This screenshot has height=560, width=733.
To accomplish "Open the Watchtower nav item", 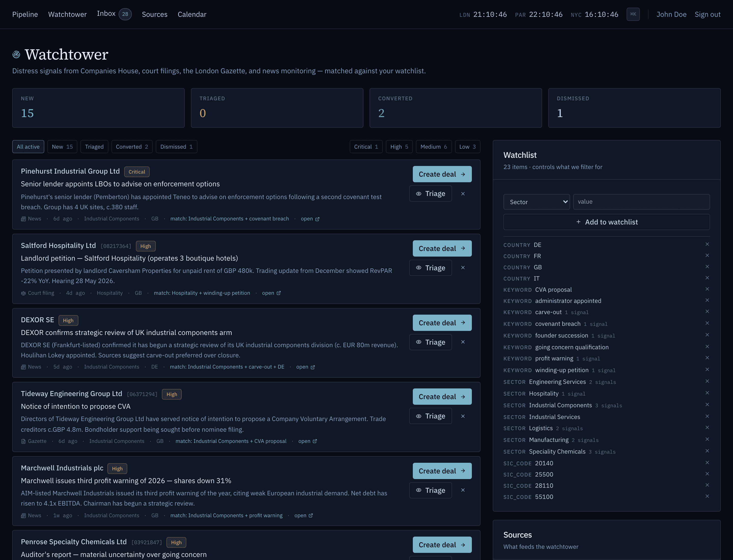I will point(67,14).
